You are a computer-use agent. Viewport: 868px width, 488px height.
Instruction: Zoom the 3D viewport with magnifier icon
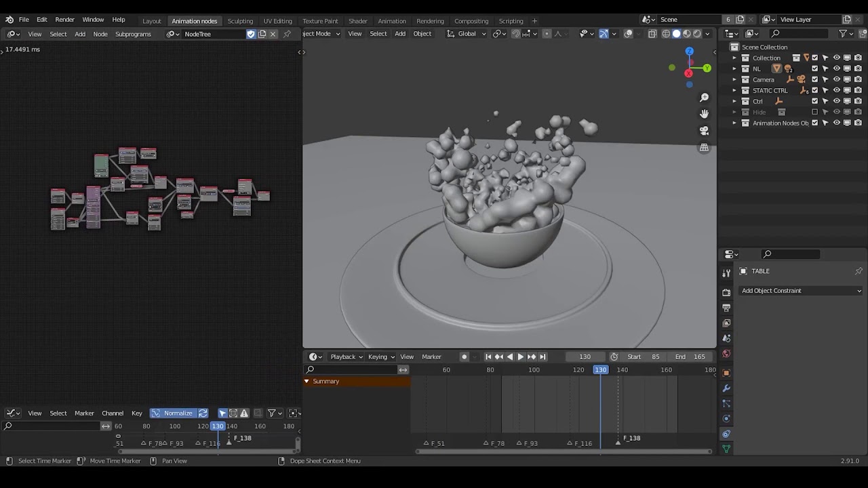point(704,98)
